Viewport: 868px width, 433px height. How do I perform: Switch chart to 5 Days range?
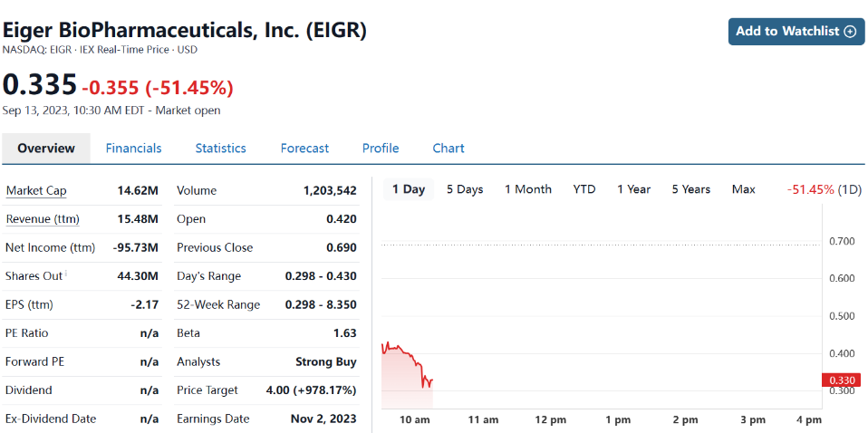point(465,189)
